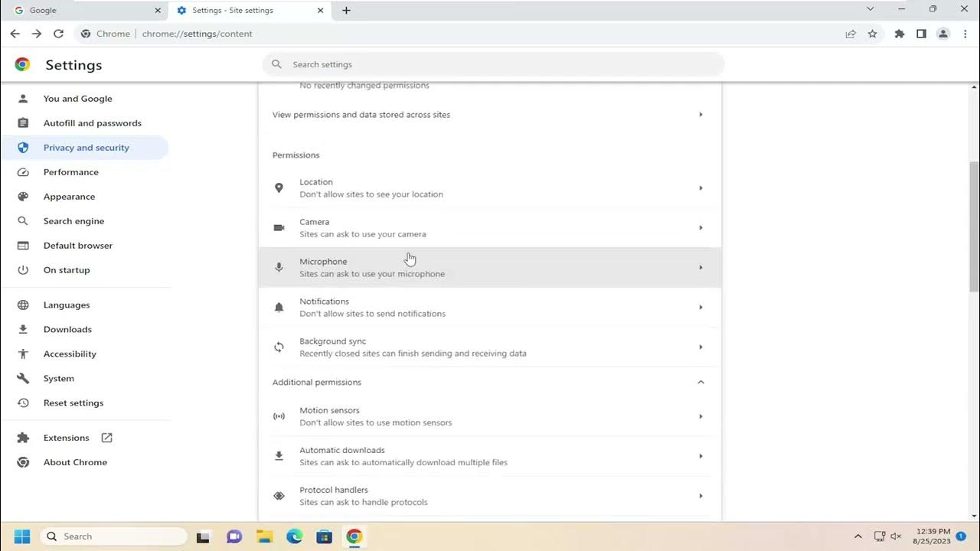Open the Chrome profile avatar
The height and width of the screenshot is (551, 980).
click(x=943, y=34)
